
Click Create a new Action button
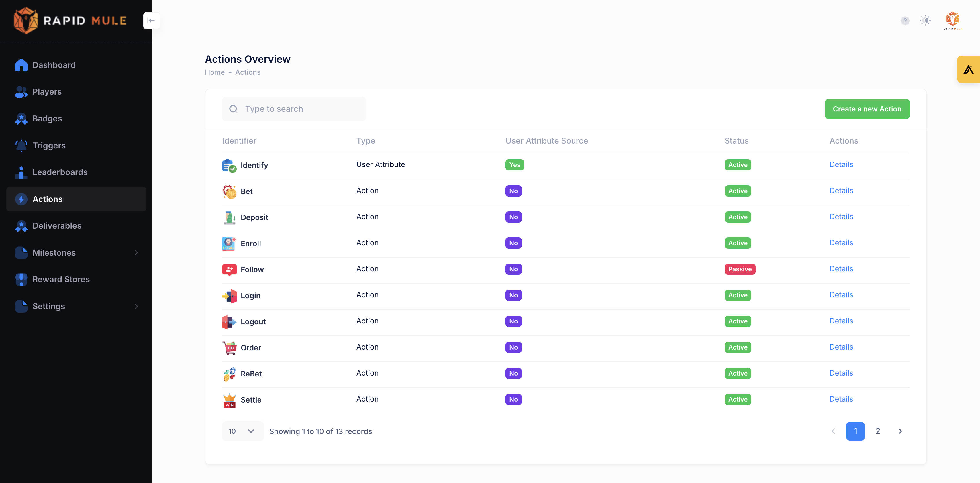click(867, 109)
